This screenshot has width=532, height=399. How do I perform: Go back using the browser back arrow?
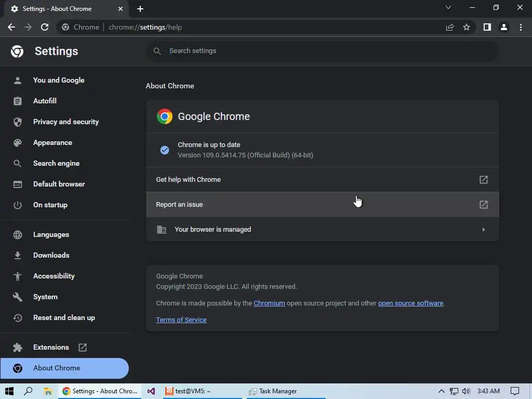11,27
